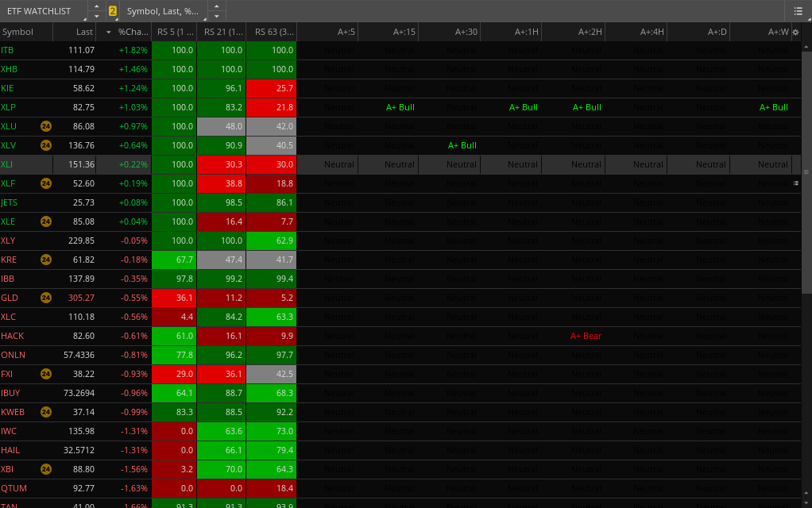Open the yellow 2 symbol link selector
The image size is (812, 508).
click(x=112, y=11)
